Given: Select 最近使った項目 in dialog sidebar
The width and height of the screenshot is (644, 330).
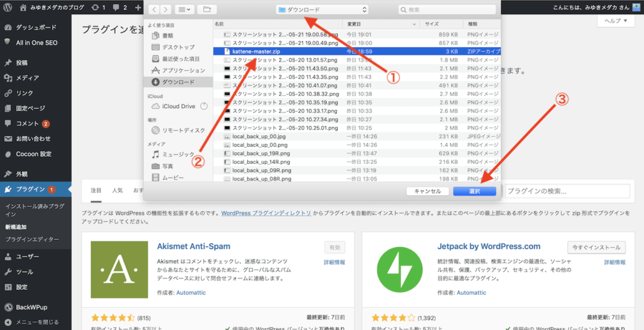Looking at the screenshot, I should [x=177, y=58].
